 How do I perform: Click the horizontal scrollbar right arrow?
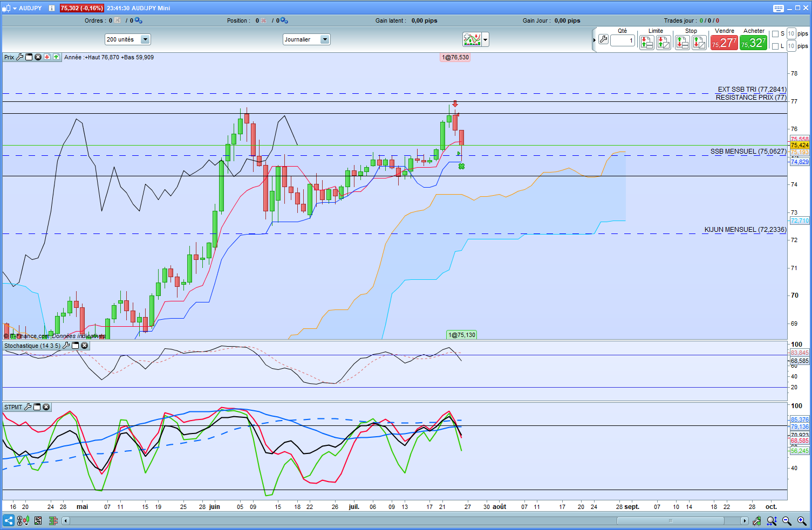pyautogui.click(x=745, y=521)
